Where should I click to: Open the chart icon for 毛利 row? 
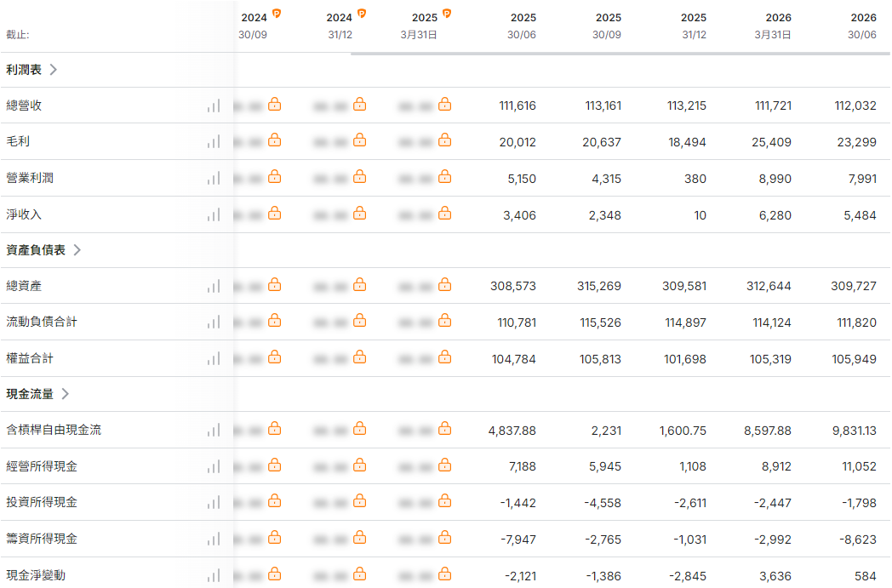[214, 141]
